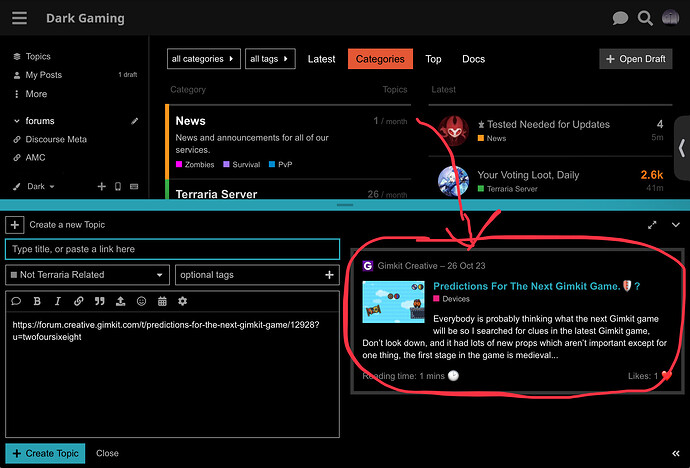Click the avatar on Your Voting Loot topic
This screenshot has width=690, height=468.
[x=453, y=181]
